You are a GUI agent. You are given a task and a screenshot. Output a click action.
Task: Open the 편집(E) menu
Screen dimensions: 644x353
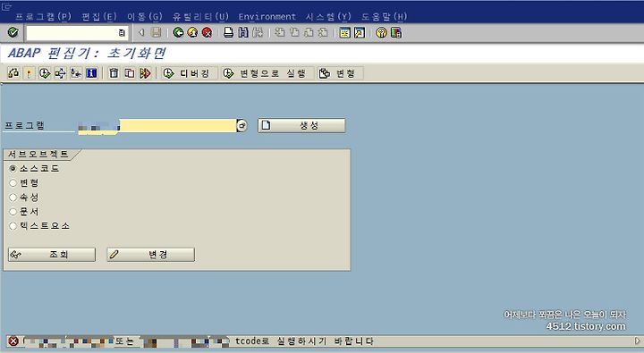pos(99,16)
